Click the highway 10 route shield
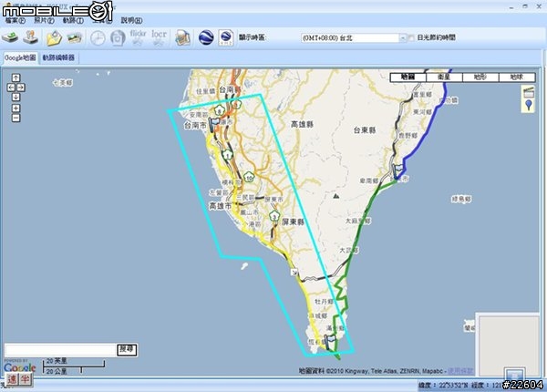547x392 pixels. click(249, 177)
